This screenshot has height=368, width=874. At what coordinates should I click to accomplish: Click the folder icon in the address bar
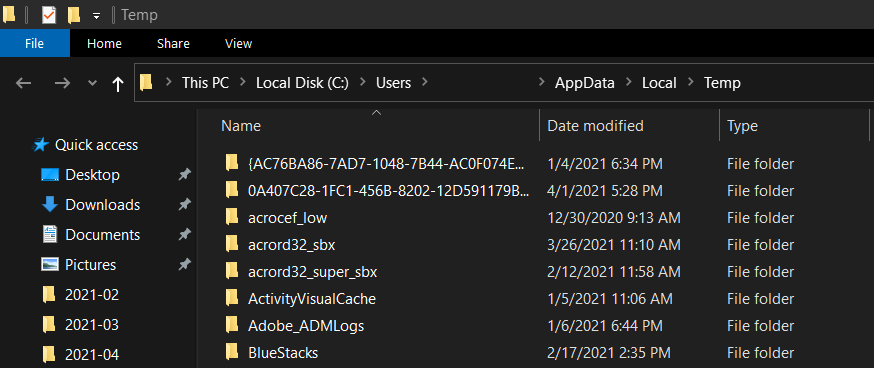pos(146,83)
